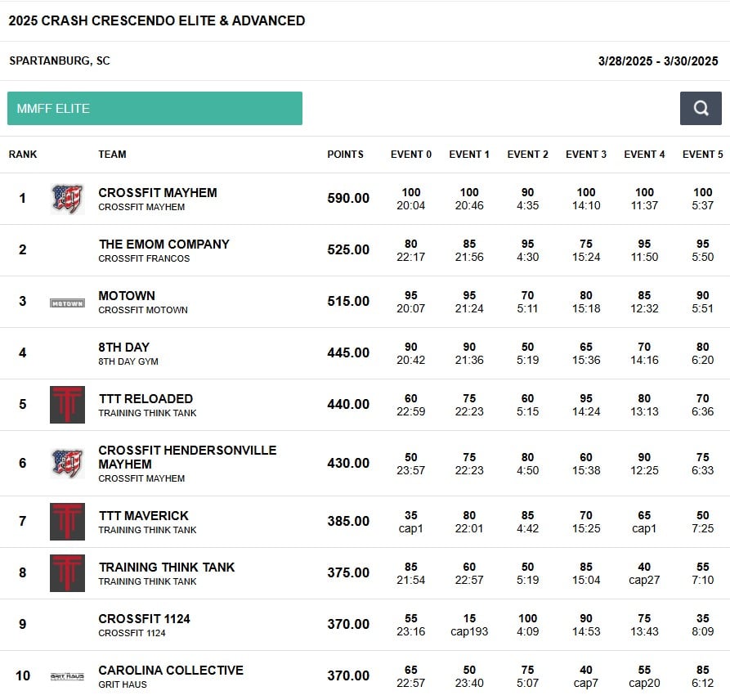Click the 440.00 points total
The height and width of the screenshot is (700, 730).
347,404
